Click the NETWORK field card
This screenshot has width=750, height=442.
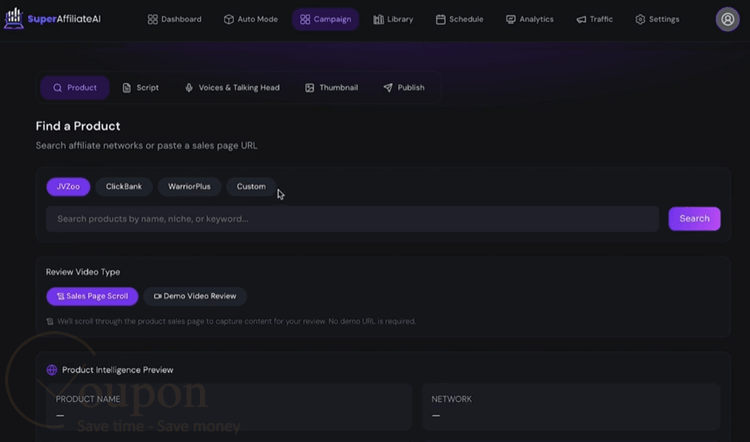(571, 407)
